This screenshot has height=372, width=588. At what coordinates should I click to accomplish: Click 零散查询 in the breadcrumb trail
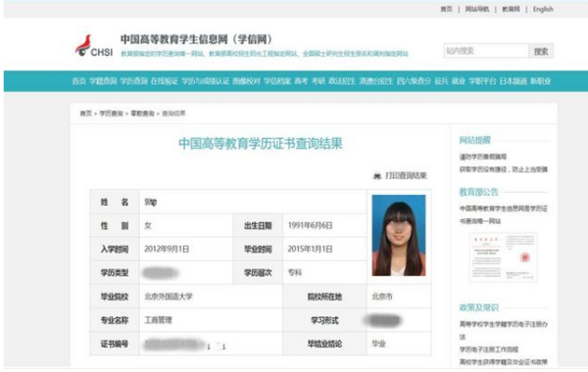pos(142,114)
